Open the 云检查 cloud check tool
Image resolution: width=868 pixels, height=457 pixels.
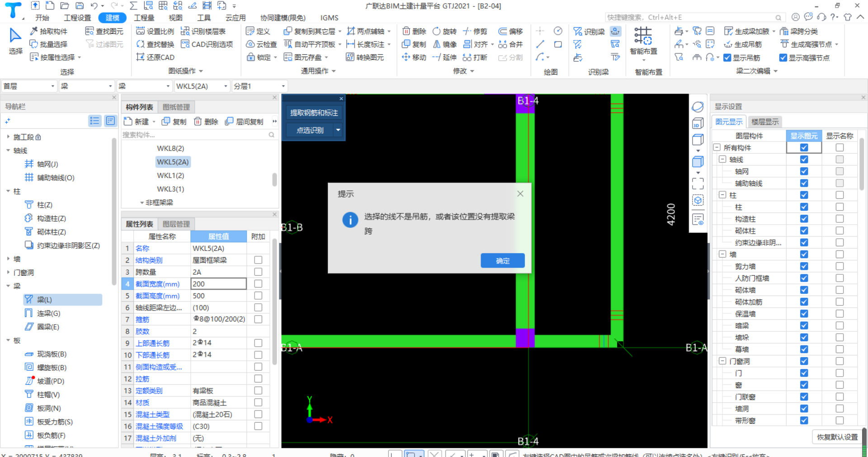pos(261,44)
